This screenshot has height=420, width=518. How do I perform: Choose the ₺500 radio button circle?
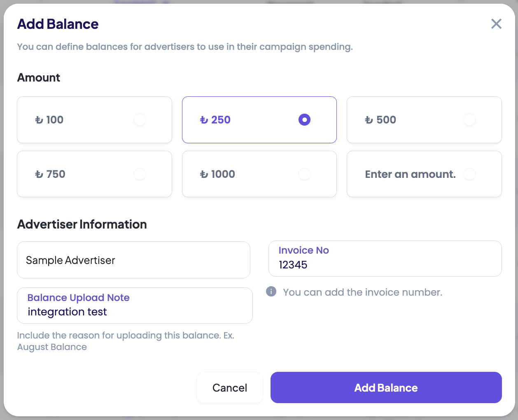(469, 120)
